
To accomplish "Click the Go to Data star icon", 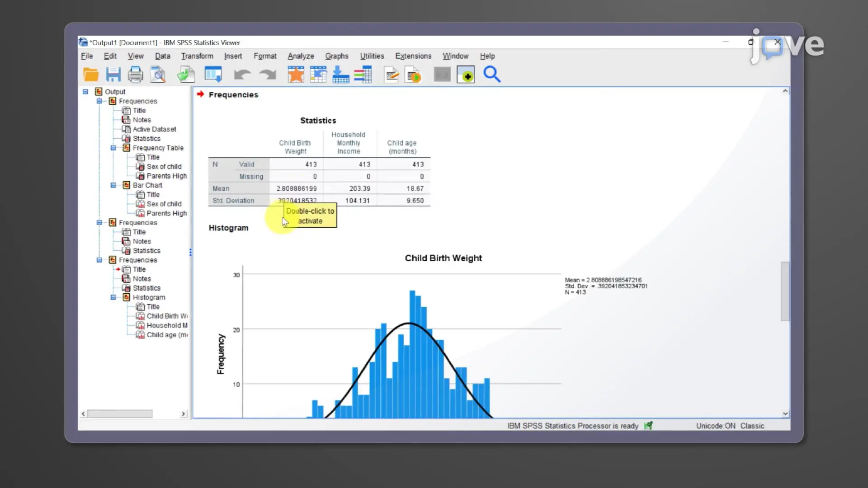I will click(296, 75).
